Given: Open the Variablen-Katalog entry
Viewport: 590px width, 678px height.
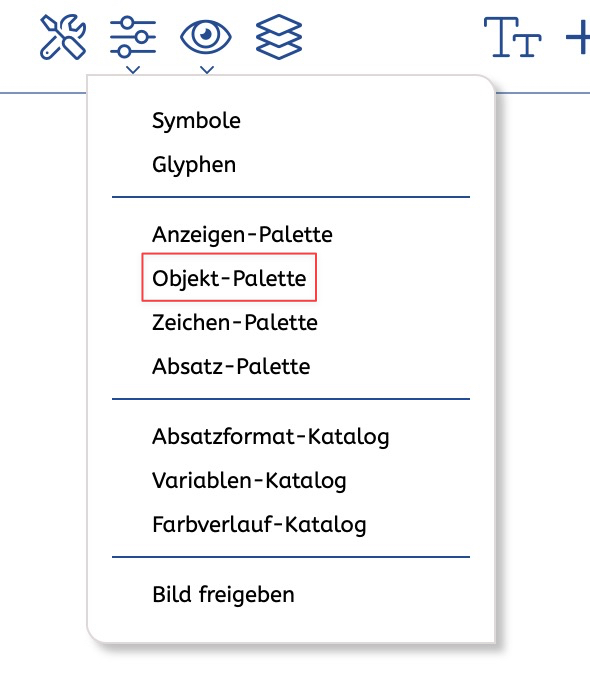Looking at the screenshot, I should tap(249, 481).
